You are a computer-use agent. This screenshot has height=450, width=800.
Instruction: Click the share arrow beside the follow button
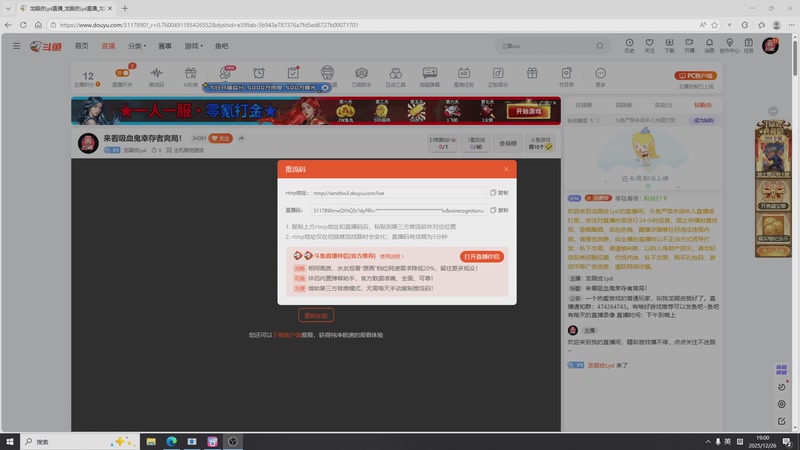pyautogui.click(x=241, y=138)
